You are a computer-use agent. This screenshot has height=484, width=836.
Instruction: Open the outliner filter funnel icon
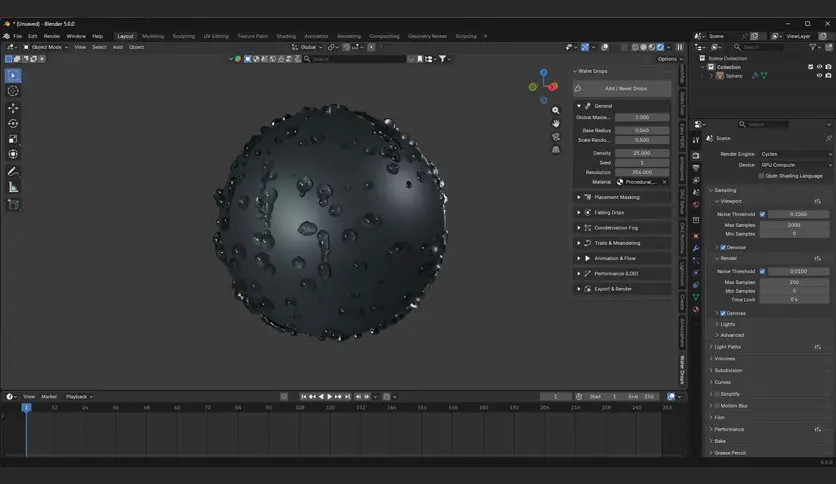pyautogui.click(x=813, y=47)
